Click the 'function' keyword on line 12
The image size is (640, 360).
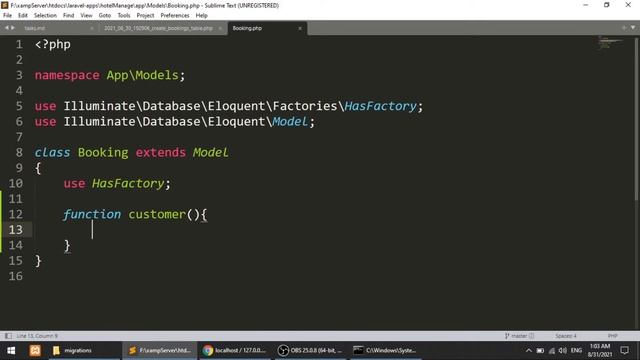pos(92,215)
